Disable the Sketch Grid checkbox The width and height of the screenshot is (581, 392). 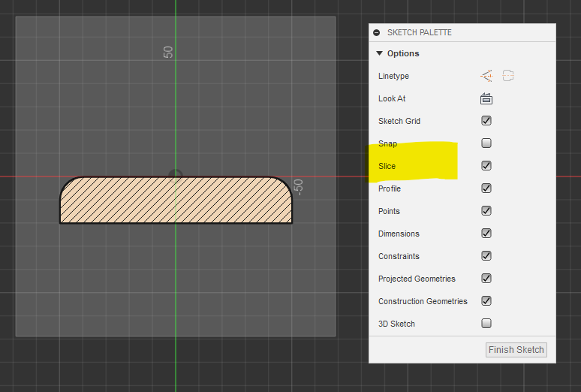[x=486, y=121]
